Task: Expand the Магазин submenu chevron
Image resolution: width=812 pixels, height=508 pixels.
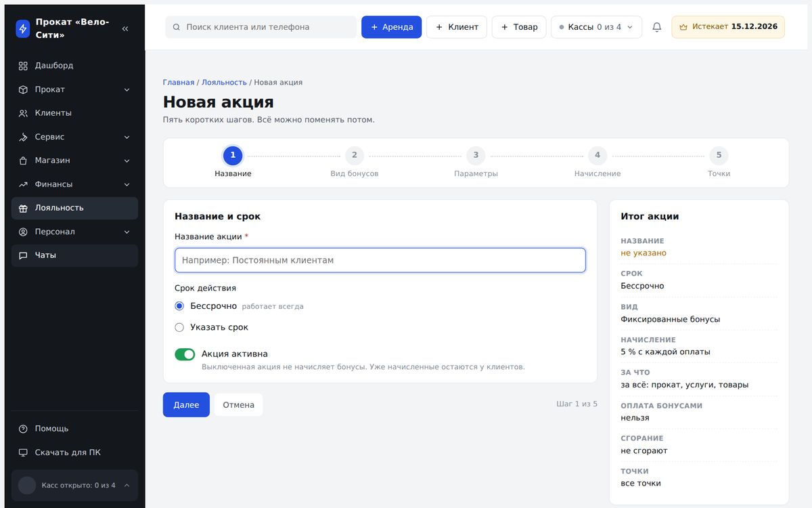Action: (127, 161)
